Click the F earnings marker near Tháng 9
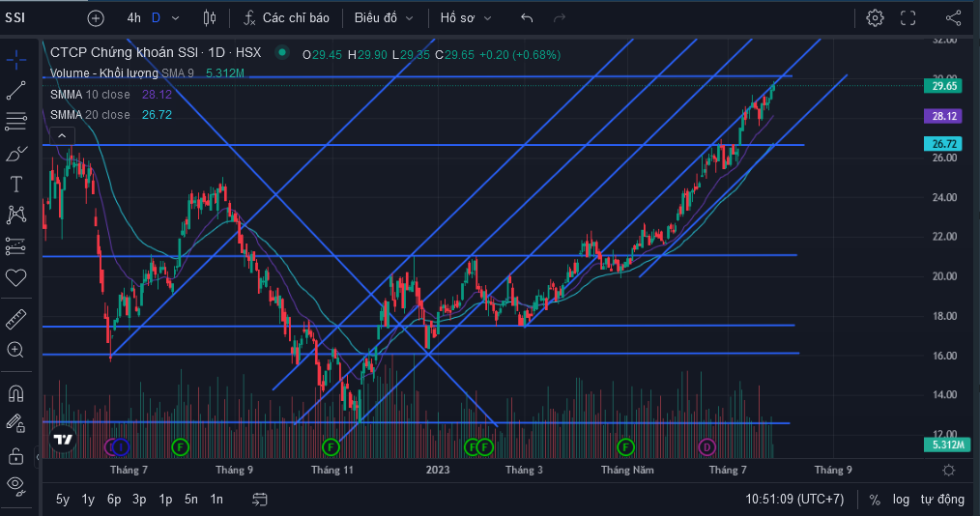Screen dimensions: 980x516 pyautogui.click(x=180, y=447)
